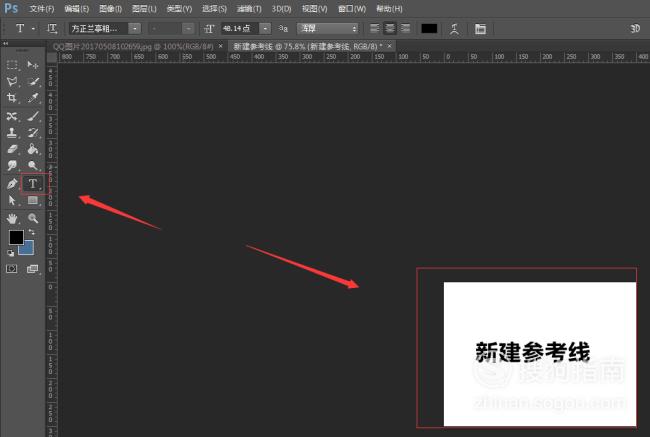The width and height of the screenshot is (650, 437).
Task: Select the Rectangular Marquee tool
Action: pos(12,65)
